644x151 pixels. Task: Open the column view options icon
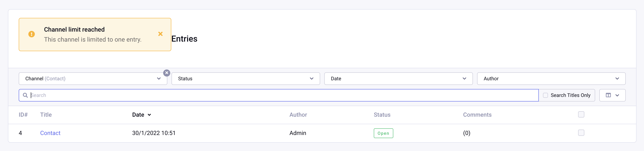pyautogui.click(x=608, y=95)
